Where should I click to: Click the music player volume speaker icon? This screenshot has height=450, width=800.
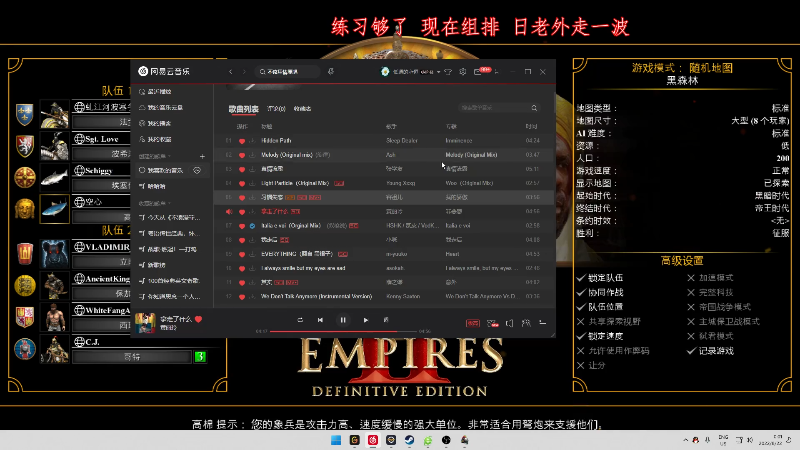pyautogui.click(x=509, y=323)
